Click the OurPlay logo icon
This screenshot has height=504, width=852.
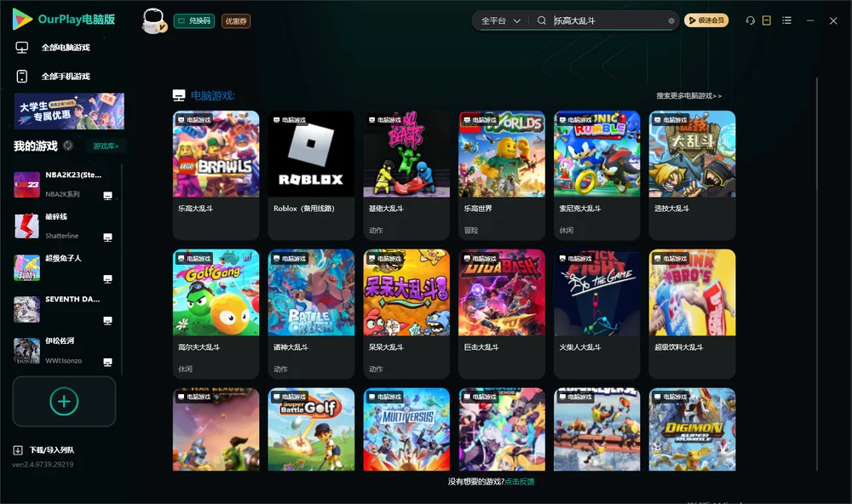coord(22,19)
